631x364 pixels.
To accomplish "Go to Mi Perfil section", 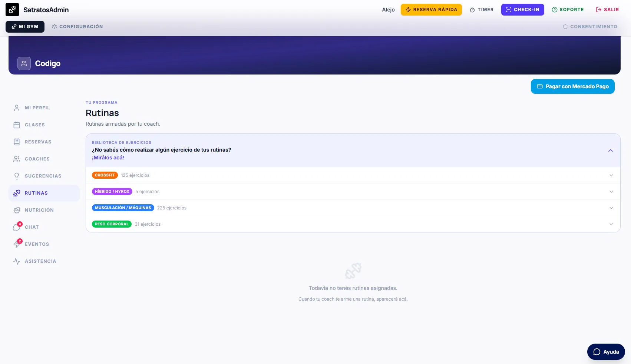I will [x=44, y=108].
